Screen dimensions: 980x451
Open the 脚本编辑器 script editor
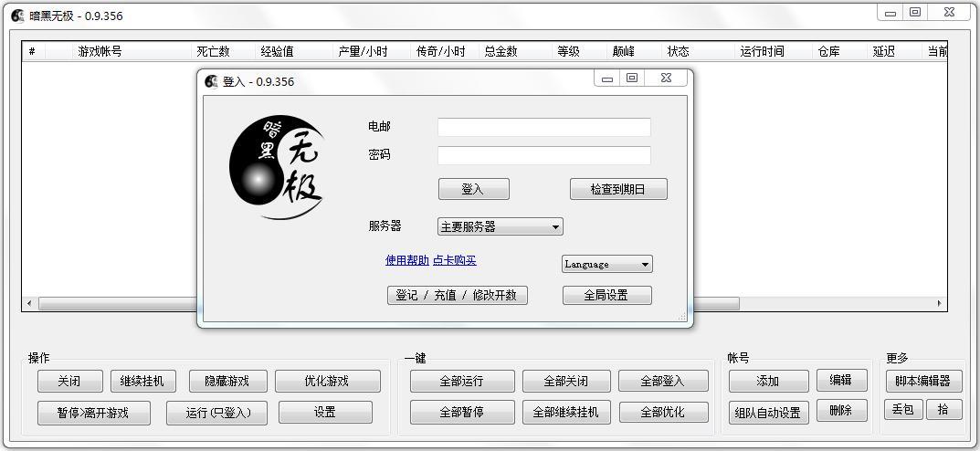coord(922,381)
